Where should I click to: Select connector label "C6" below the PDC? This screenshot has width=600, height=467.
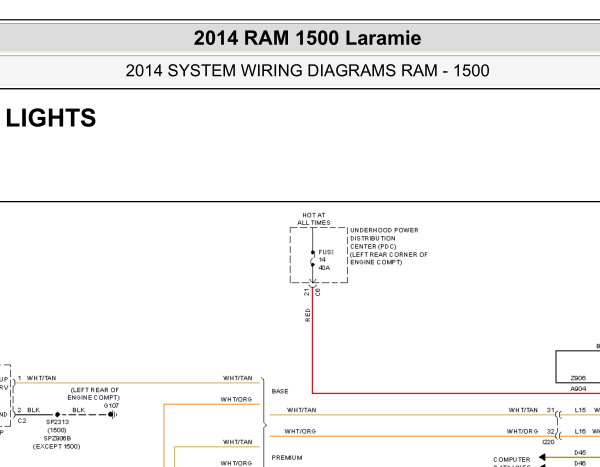pos(318,292)
